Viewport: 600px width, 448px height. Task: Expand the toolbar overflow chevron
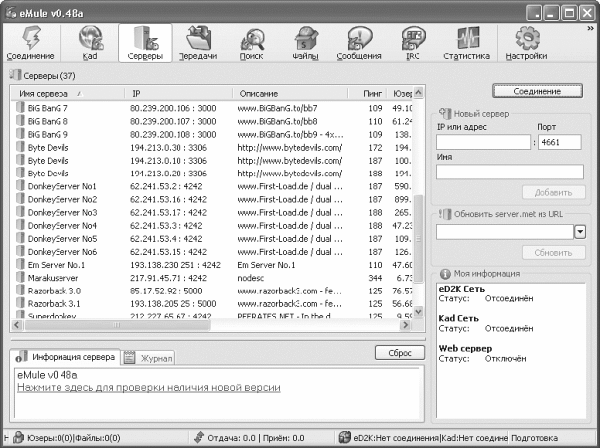[x=591, y=28]
